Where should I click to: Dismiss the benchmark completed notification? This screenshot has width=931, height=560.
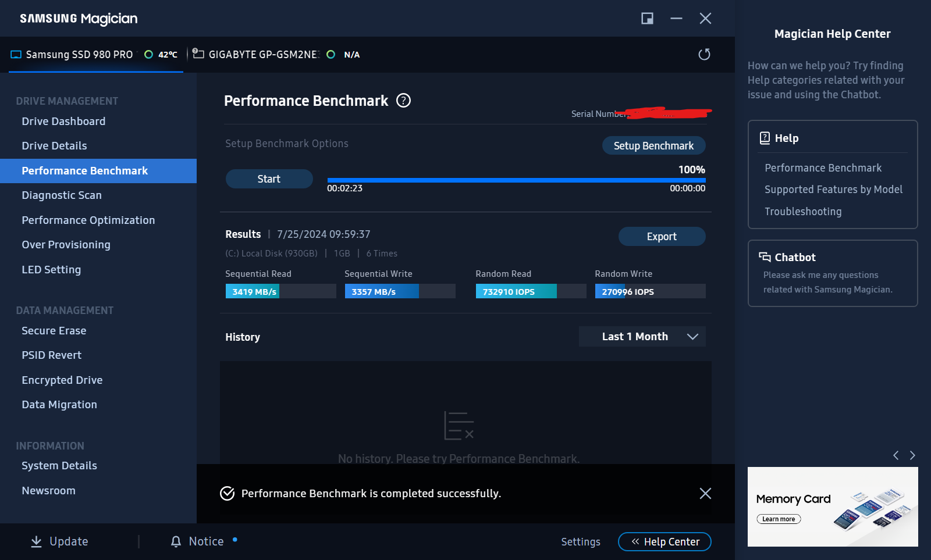705,493
